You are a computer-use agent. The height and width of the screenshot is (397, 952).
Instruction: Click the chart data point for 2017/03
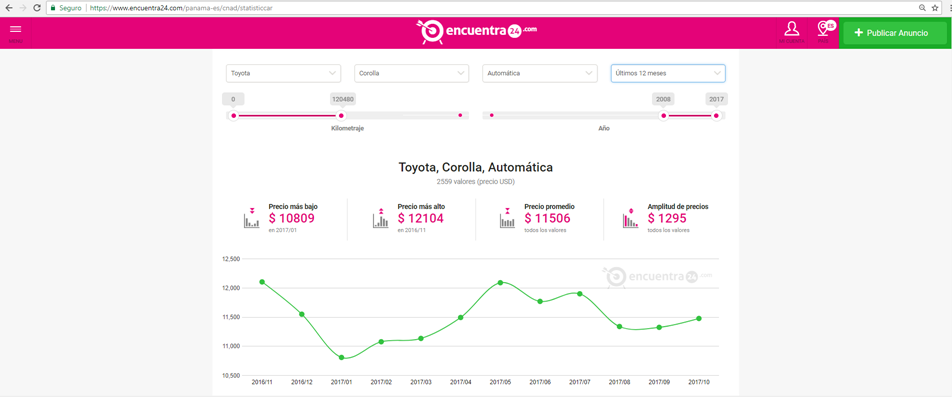pos(421,338)
